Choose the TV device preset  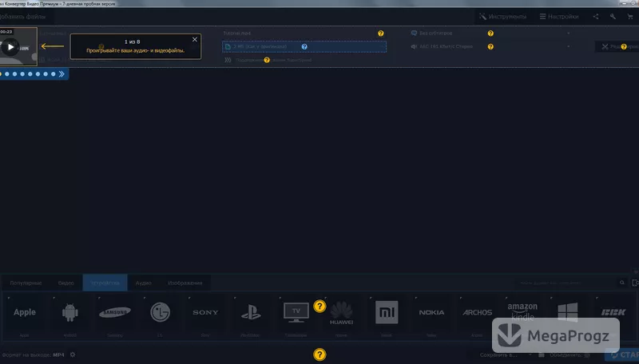pos(296,316)
